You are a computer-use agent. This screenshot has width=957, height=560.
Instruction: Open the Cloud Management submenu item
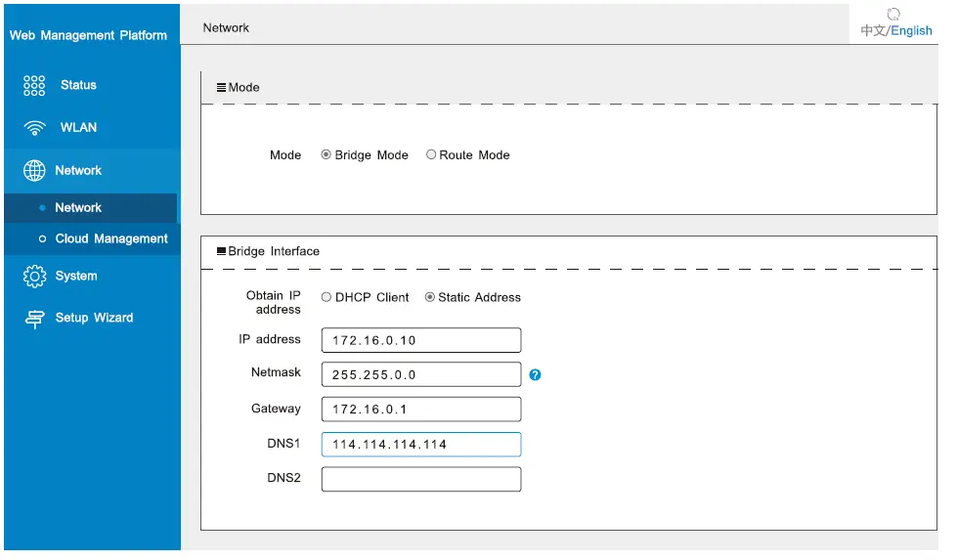pyautogui.click(x=111, y=238)
